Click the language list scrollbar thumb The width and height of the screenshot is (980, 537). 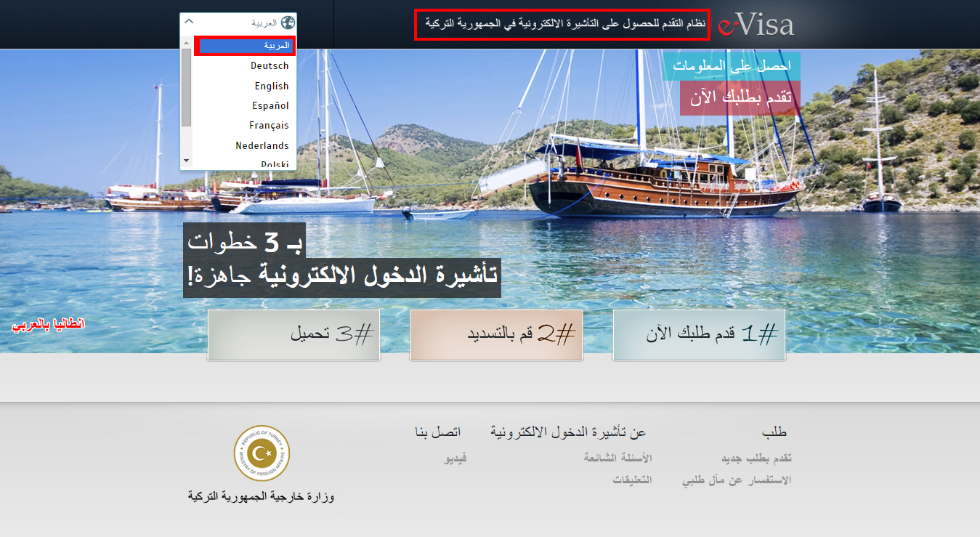click(x=186, y=87)
